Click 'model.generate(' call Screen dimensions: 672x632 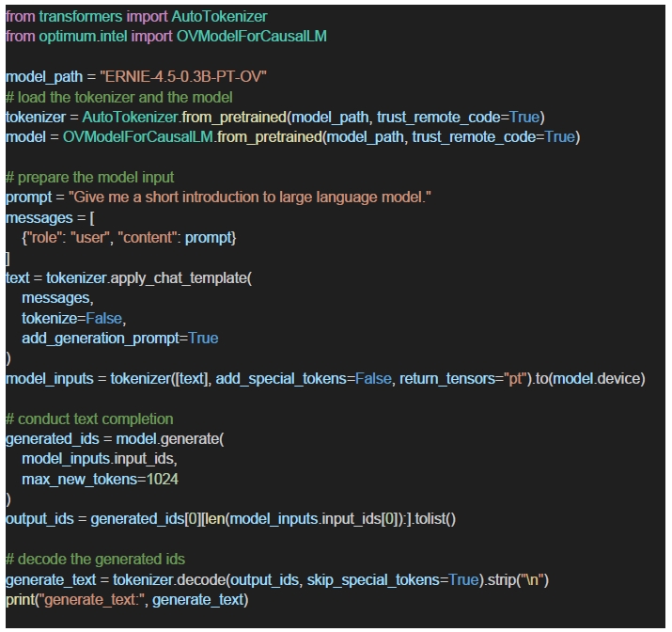(x=160, y=438)
